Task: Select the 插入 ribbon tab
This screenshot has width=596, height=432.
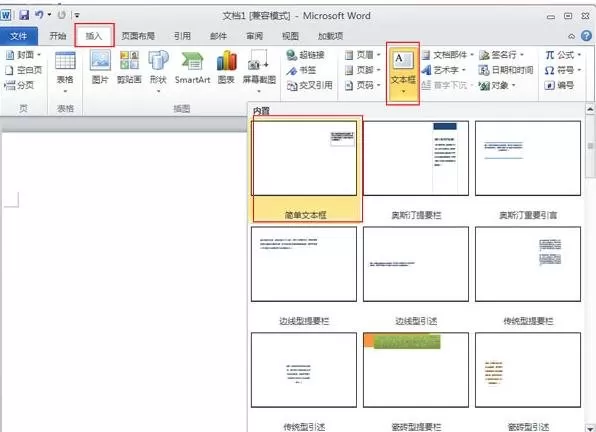Action: pos(94,36)
